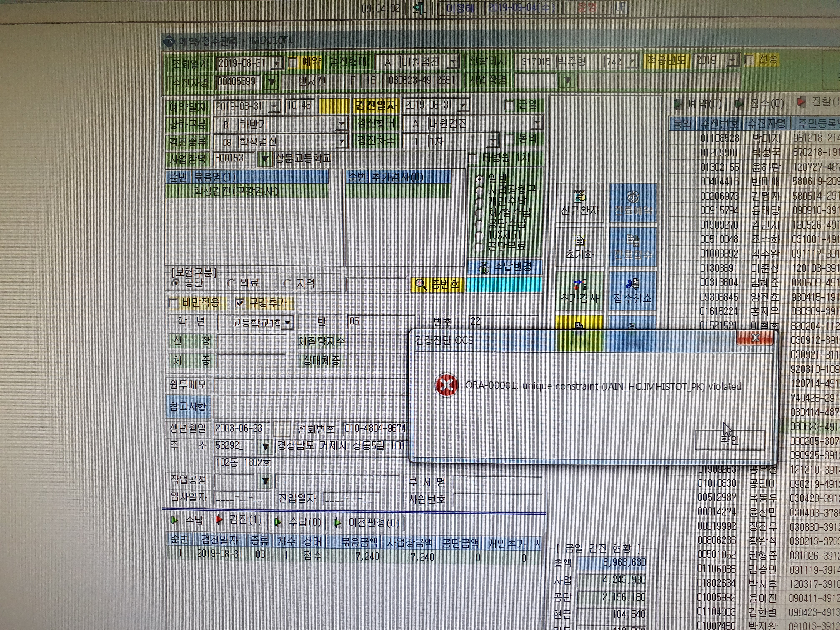Viewport: 840px width, 630px height.
Task: Click the 원무메모 text input field
Action: 311,385
